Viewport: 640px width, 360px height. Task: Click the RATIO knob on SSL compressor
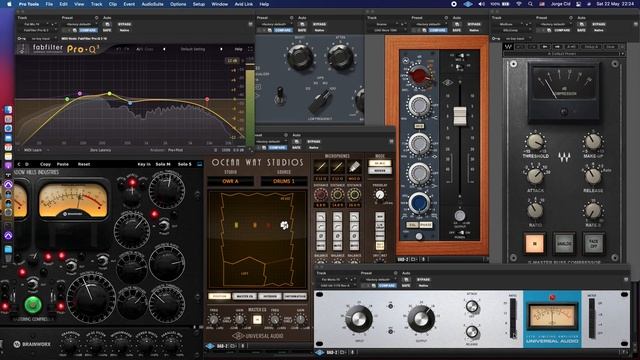pos(535,211)
